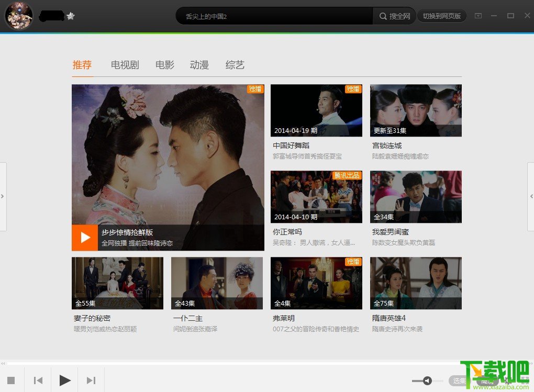Click the volume slider track

pyautogui.click(x=428, y=381)
